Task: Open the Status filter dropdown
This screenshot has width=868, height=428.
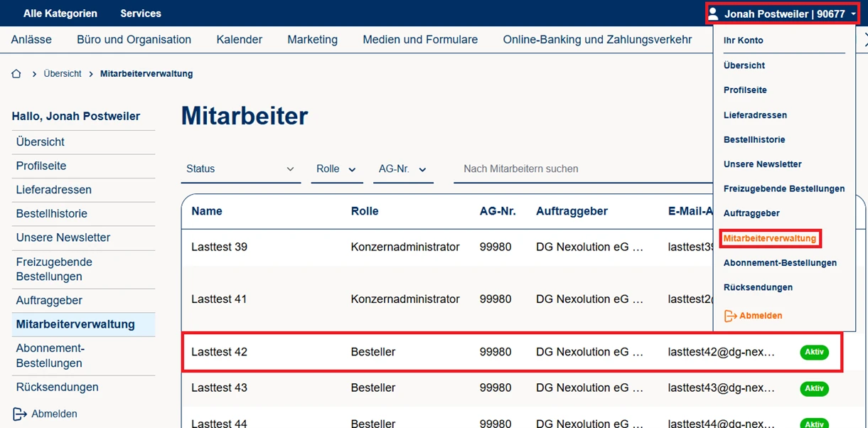Action: 240,169
